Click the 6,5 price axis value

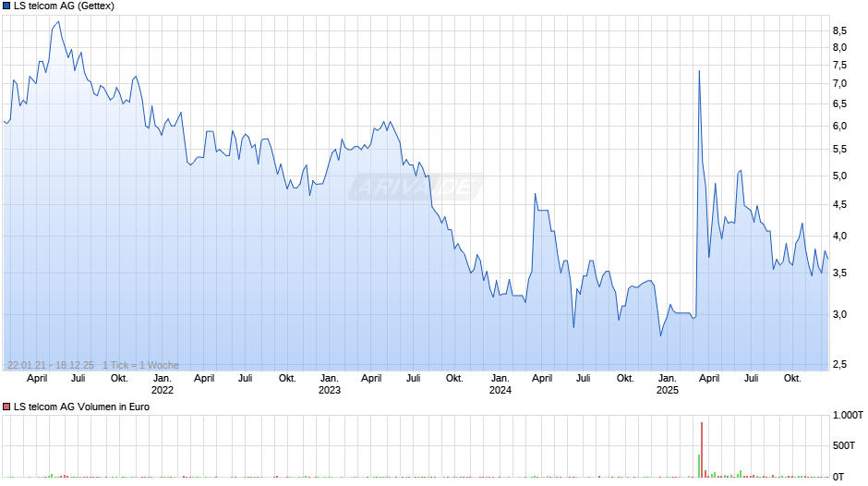pos(839,104)
